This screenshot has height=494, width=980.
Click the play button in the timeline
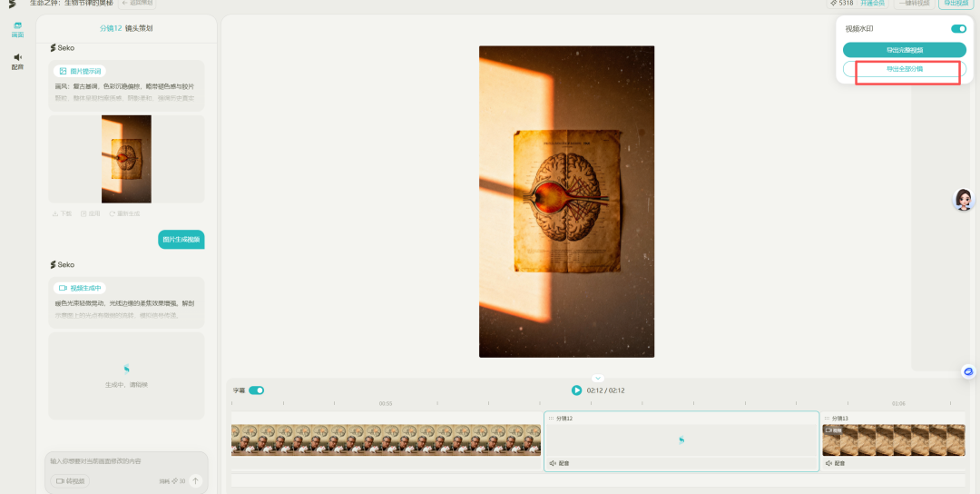[576, 390]
